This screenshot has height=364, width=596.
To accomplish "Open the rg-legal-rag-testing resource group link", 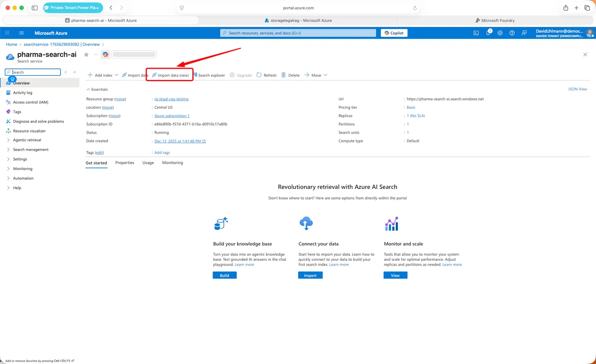I will pos(171,99).
